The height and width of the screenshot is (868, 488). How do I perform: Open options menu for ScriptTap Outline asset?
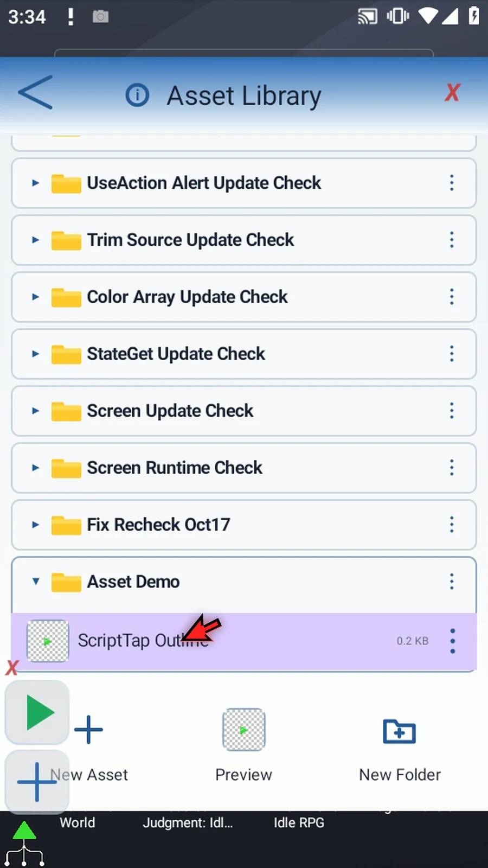coord(453,641)
